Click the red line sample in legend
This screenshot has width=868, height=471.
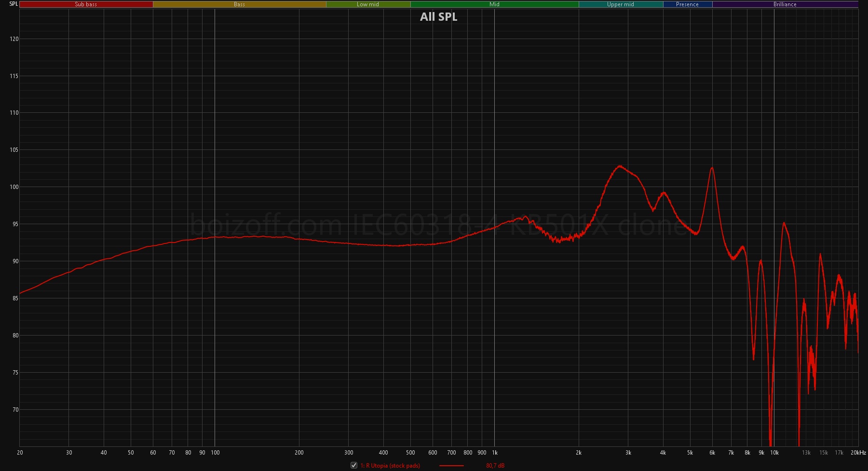click(451, 466)
